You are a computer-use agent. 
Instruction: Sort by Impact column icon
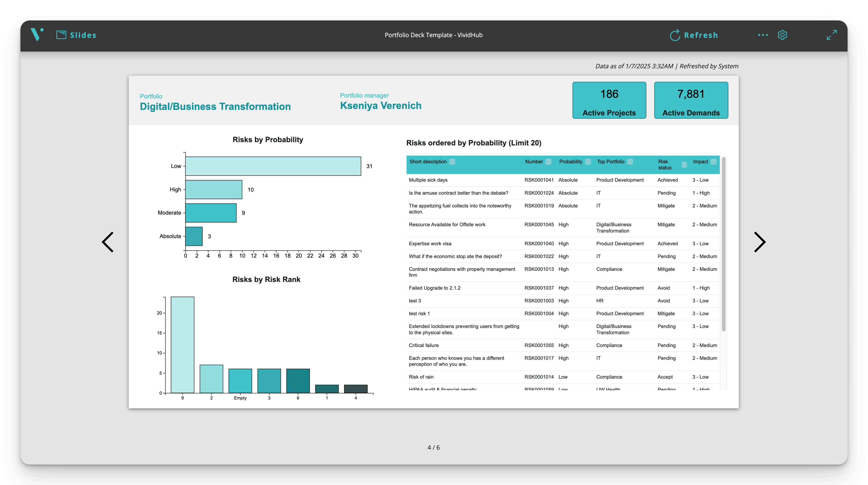pyautogui.click(x=714, y=162)
